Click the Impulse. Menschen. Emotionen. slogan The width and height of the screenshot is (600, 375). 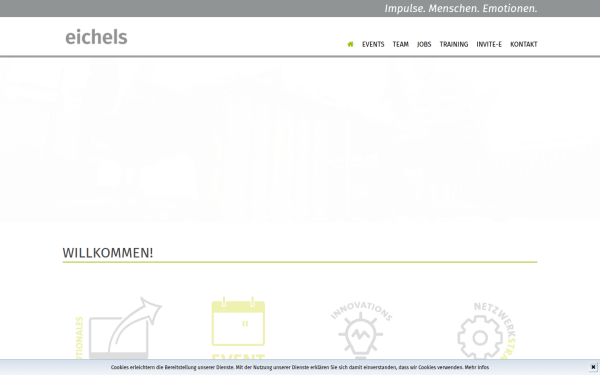[461, 8]
